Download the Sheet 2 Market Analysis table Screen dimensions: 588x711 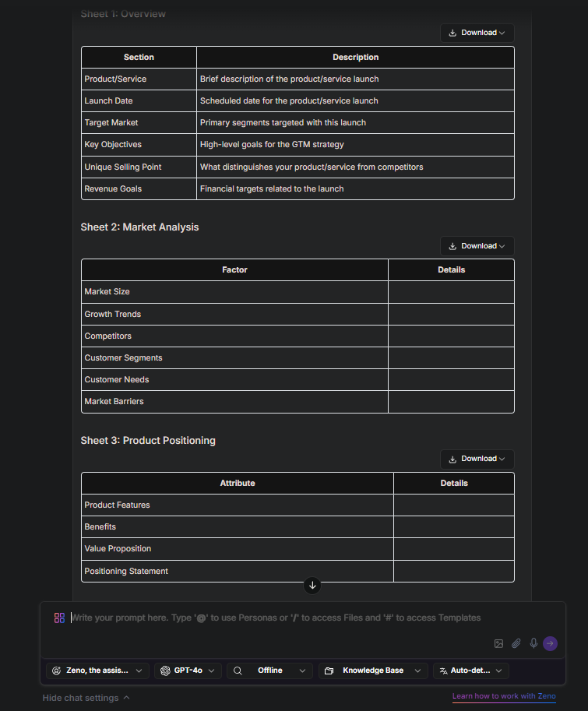477,246
